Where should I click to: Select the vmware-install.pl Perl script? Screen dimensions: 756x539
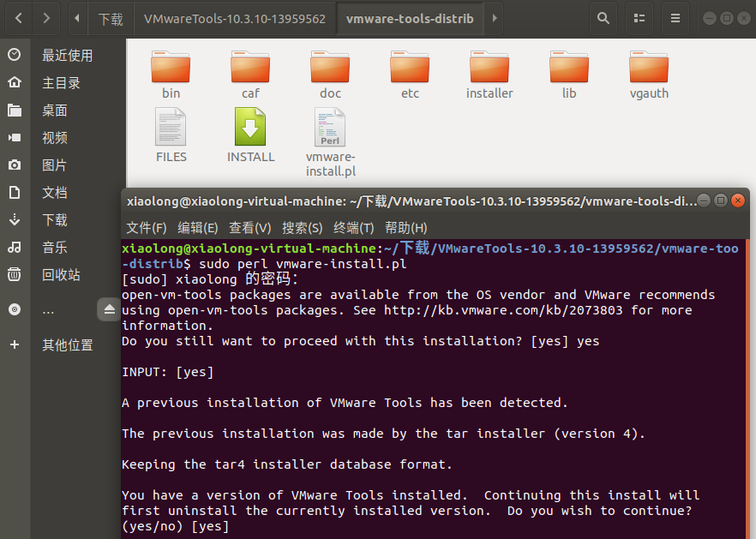tap(330, 142)
